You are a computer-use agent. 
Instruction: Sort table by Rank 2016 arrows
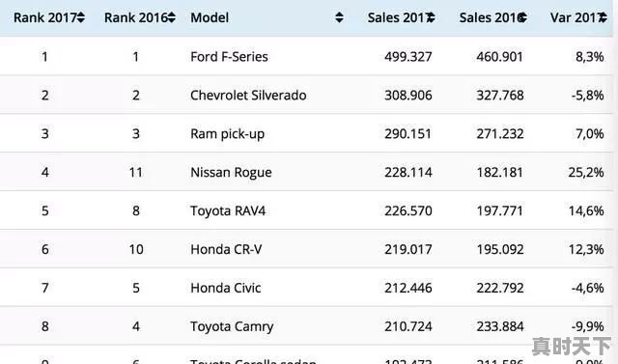tap(172, 17)
